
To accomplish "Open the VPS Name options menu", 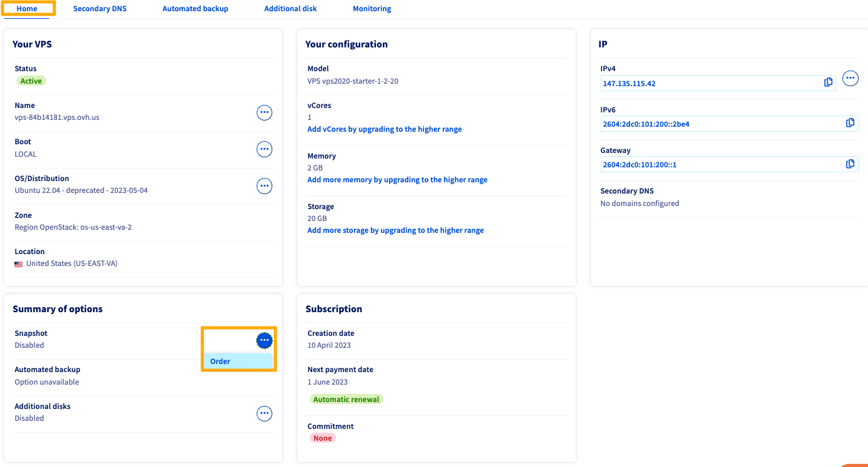I will (x=264, y=112).
